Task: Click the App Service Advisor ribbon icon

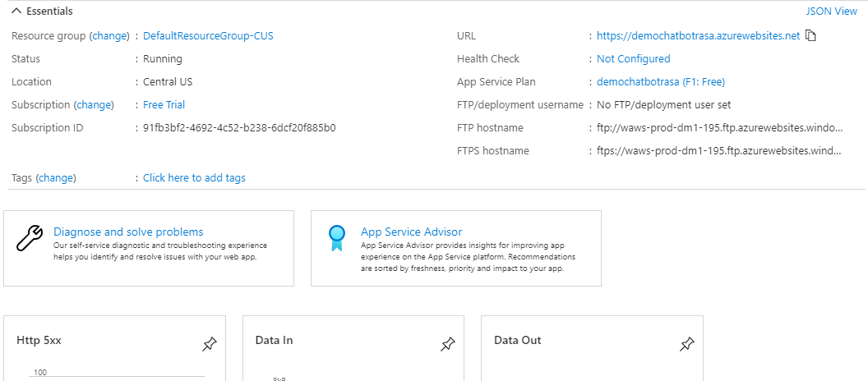Action: (336, 238)
